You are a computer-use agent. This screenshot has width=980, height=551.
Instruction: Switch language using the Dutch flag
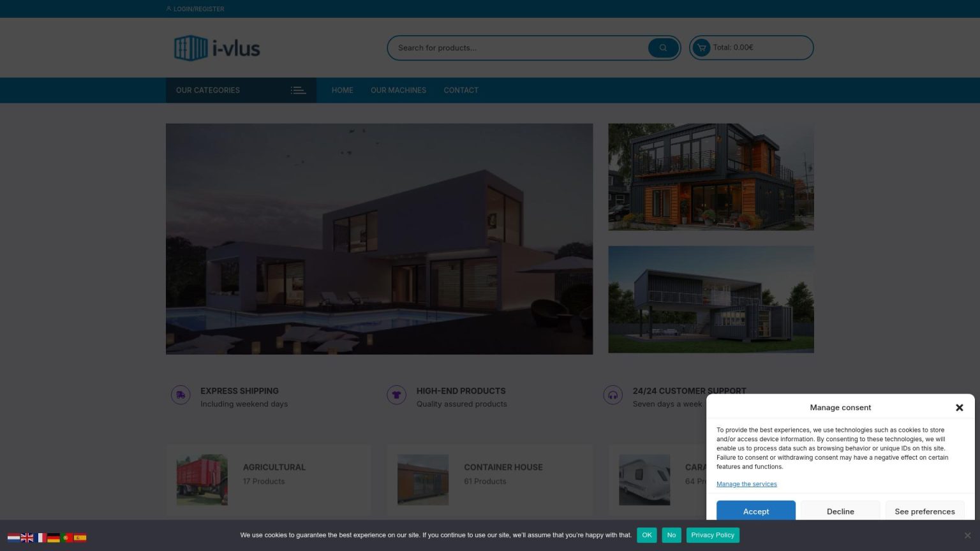13,538
